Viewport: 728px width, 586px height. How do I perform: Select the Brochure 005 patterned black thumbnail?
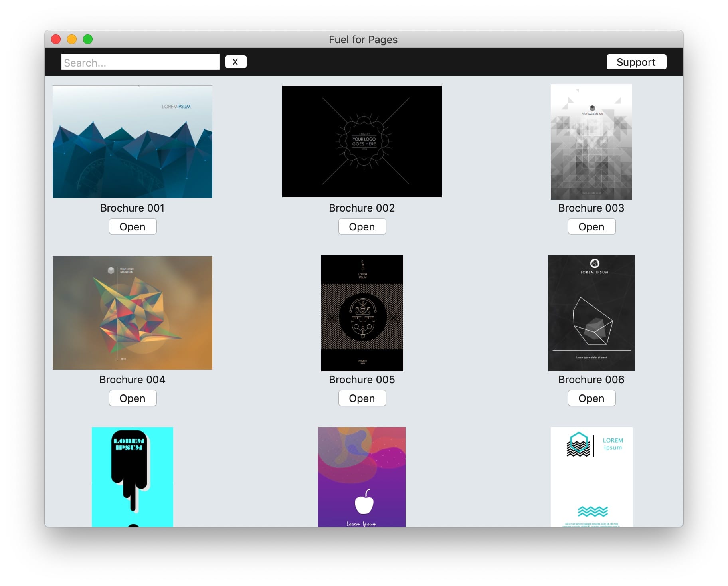[362, 313]
